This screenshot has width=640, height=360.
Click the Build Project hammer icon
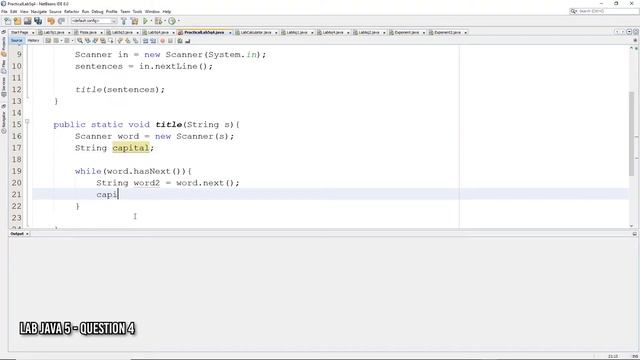tap(124, 21)
